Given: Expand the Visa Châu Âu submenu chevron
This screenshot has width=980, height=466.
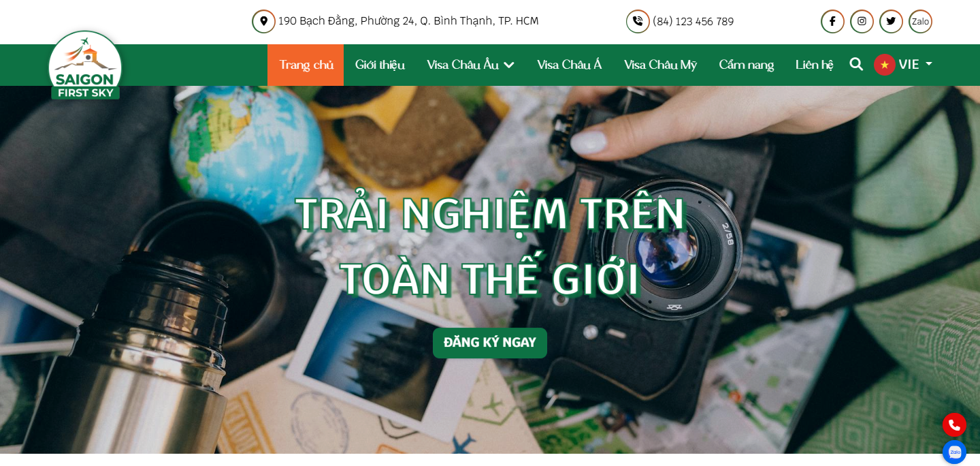Looking at the screenshot, I should [508, 65].
